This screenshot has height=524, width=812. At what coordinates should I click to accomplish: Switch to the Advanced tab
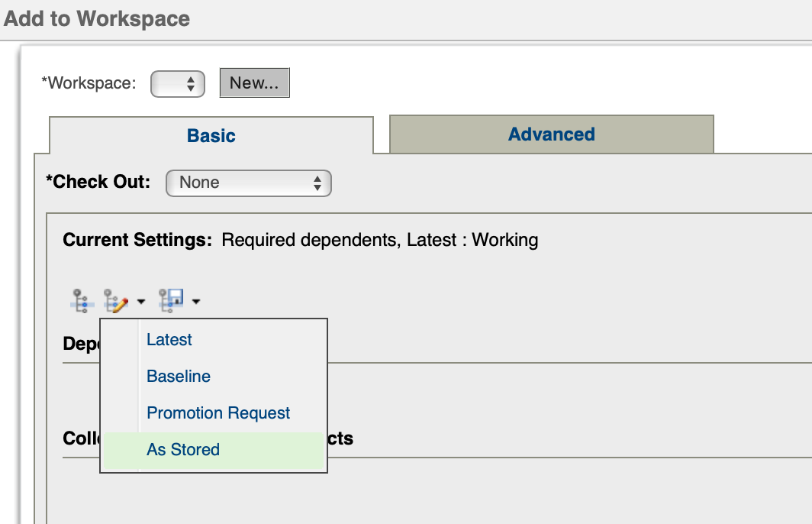click(551, 134)
